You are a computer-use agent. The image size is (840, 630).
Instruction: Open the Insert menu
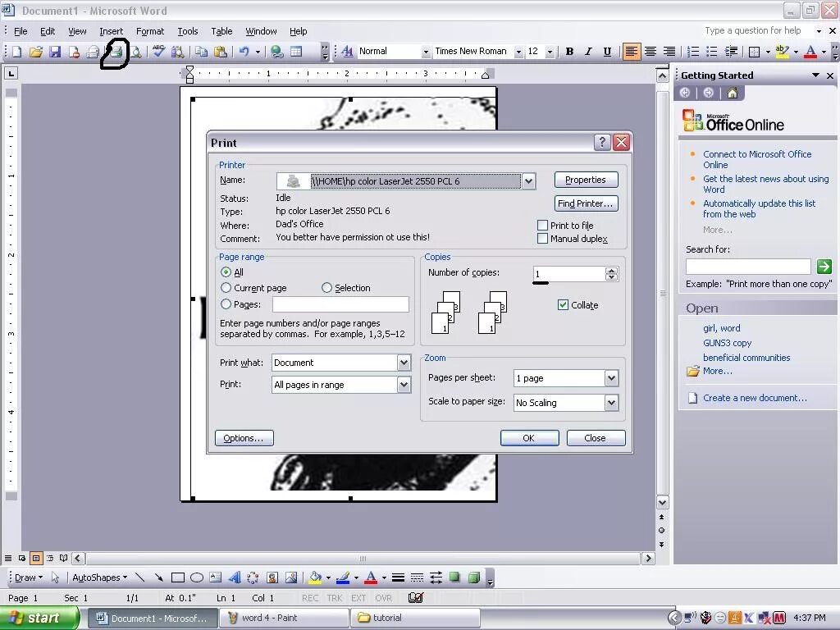(x=111, y=31)
